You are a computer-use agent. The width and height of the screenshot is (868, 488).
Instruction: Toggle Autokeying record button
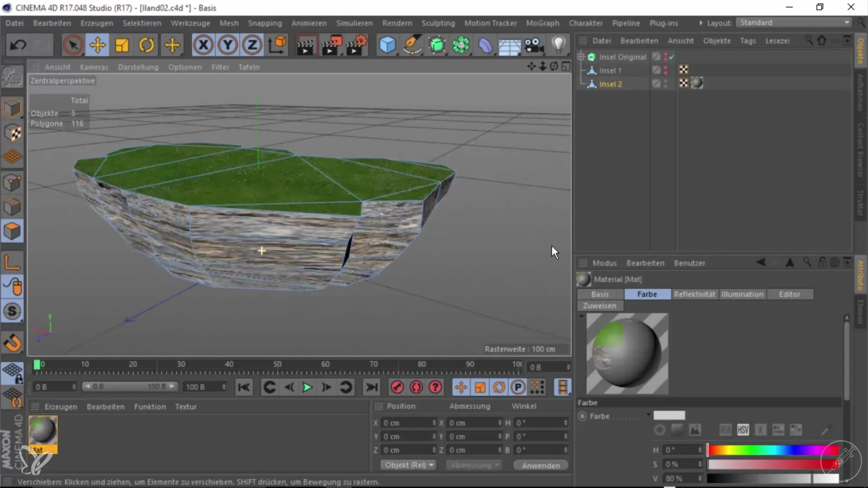pos(416,387)
